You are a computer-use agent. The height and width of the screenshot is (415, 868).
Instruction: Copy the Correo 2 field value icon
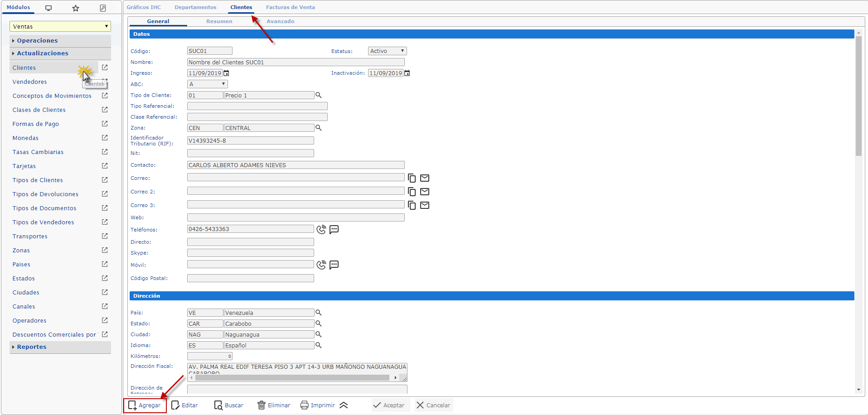coord(412,192)
